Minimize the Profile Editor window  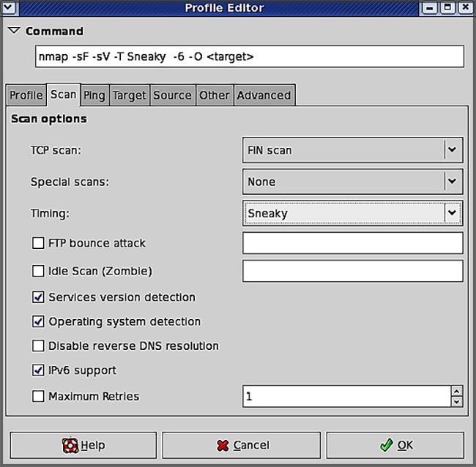(x=429, y=7)
